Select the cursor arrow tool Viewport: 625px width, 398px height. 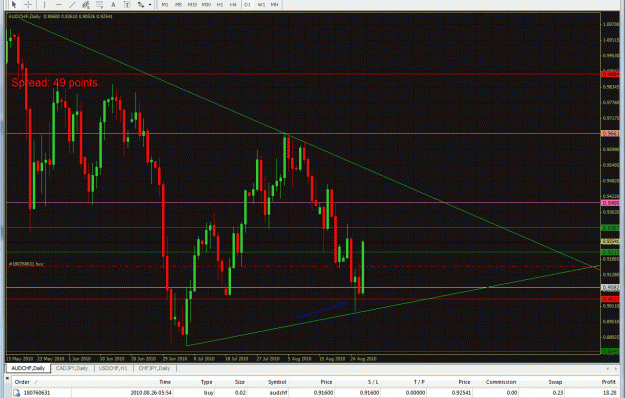(x=14, y=4)
